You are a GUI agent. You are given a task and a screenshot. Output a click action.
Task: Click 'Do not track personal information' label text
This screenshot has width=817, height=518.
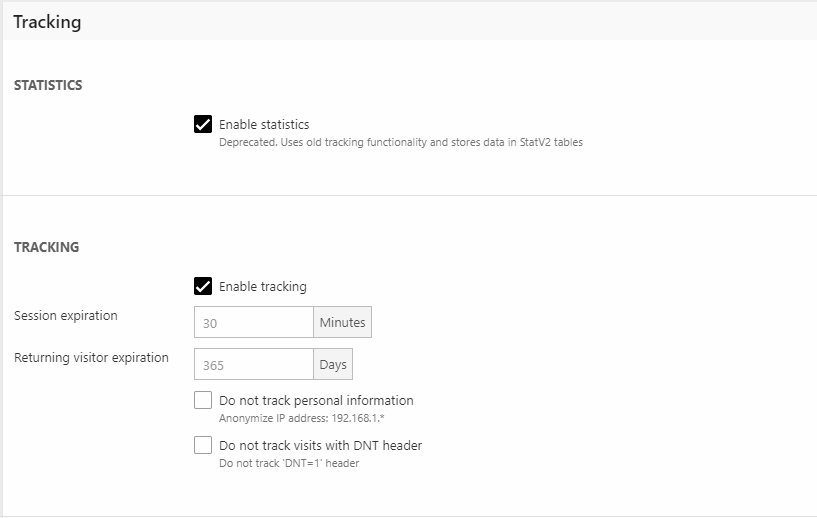pos(316,401)
